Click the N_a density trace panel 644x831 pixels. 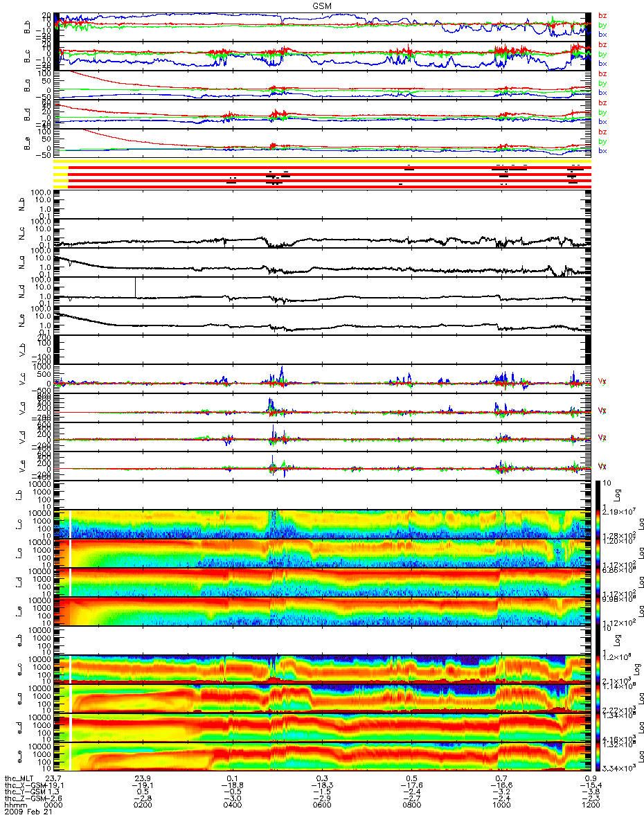click(323, 263)
